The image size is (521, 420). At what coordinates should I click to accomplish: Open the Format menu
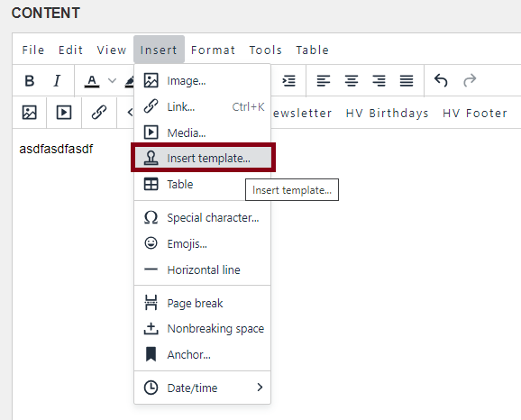(213, 50)
